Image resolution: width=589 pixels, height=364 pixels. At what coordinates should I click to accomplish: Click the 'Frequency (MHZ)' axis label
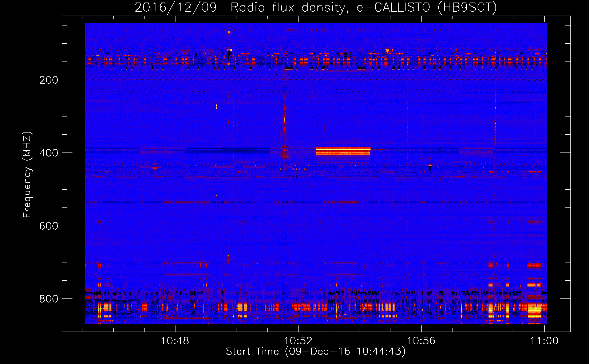tap(27, 174)
